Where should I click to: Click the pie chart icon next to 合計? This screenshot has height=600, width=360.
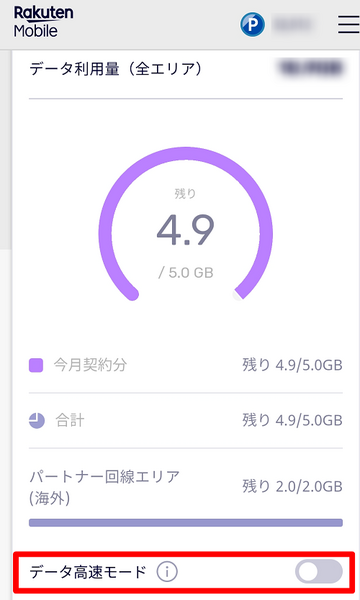(37, 421)
